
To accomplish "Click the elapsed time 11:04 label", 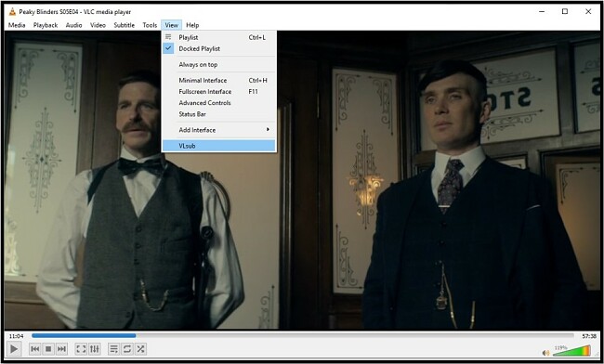I will point(16,336).
